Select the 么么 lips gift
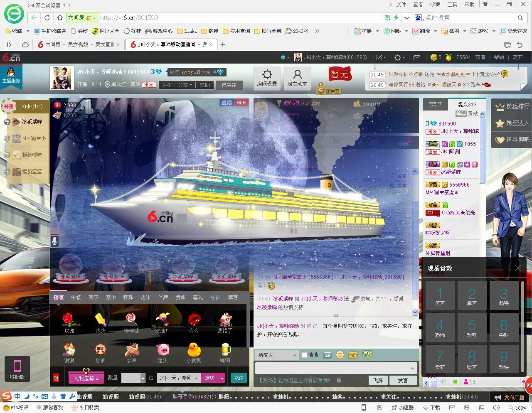This screenshot has height=413, width=532. point(194,320)
